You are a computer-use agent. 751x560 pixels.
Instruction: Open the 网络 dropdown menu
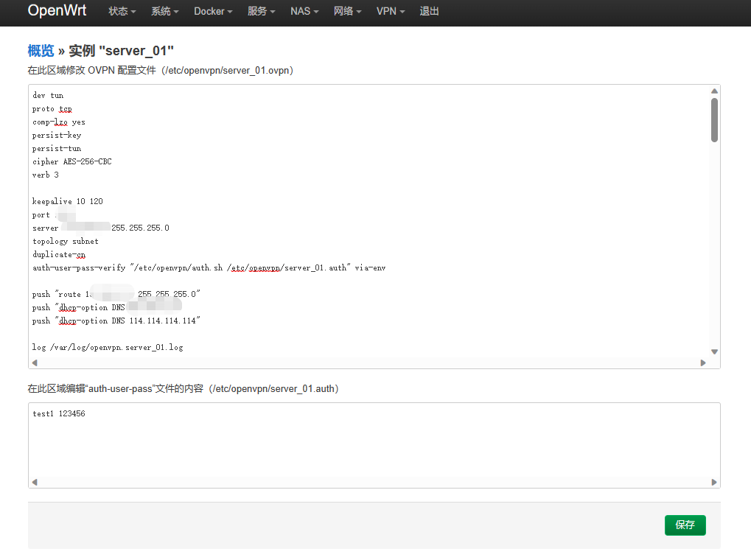pyautogui.click(x=347, y=12)
